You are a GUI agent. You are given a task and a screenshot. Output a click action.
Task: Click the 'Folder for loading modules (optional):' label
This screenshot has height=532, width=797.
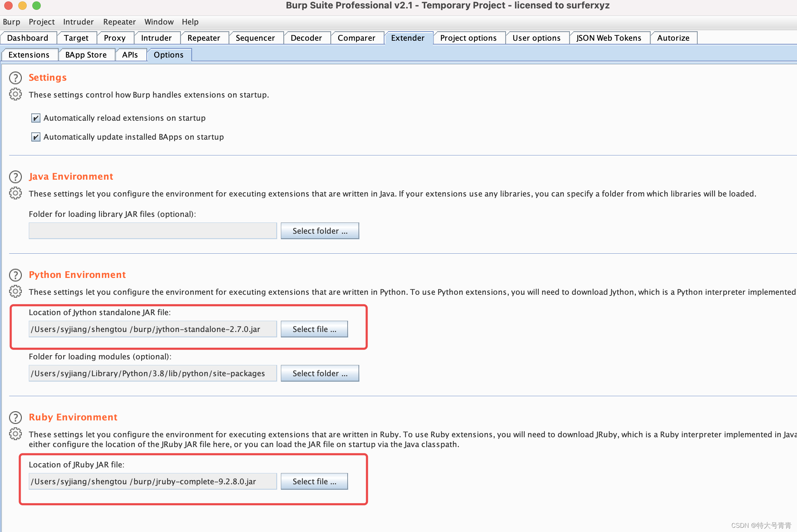click(x=100, y=357)
